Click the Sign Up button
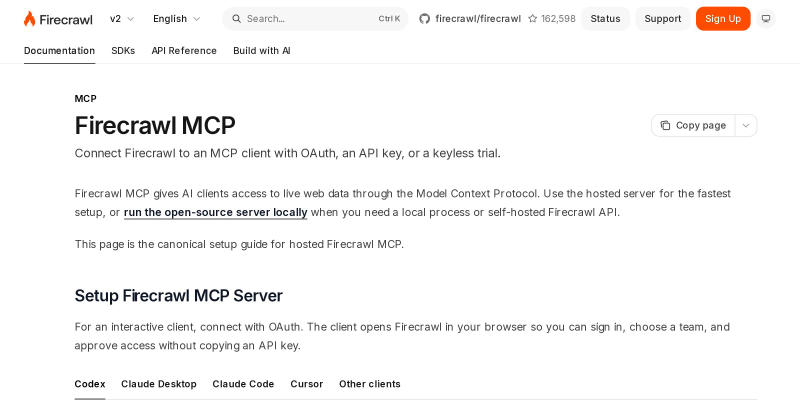Image resolution: width=800 pixels, height=420 pixels. coord(723,19)
